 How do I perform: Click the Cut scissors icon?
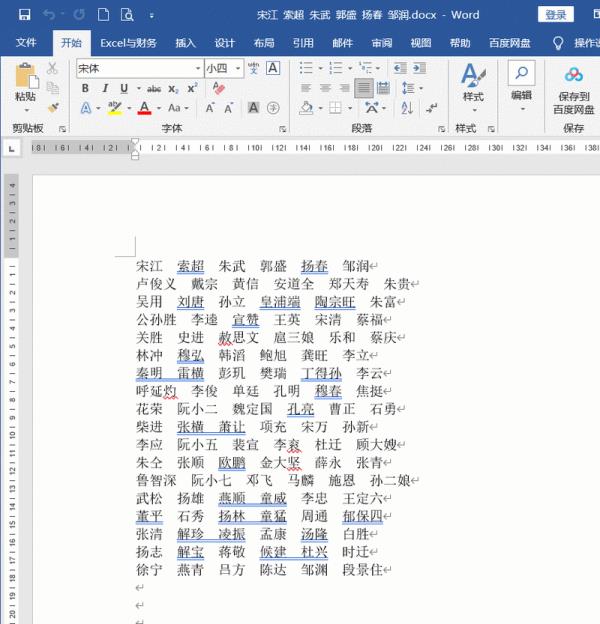[x=52, y=68]
